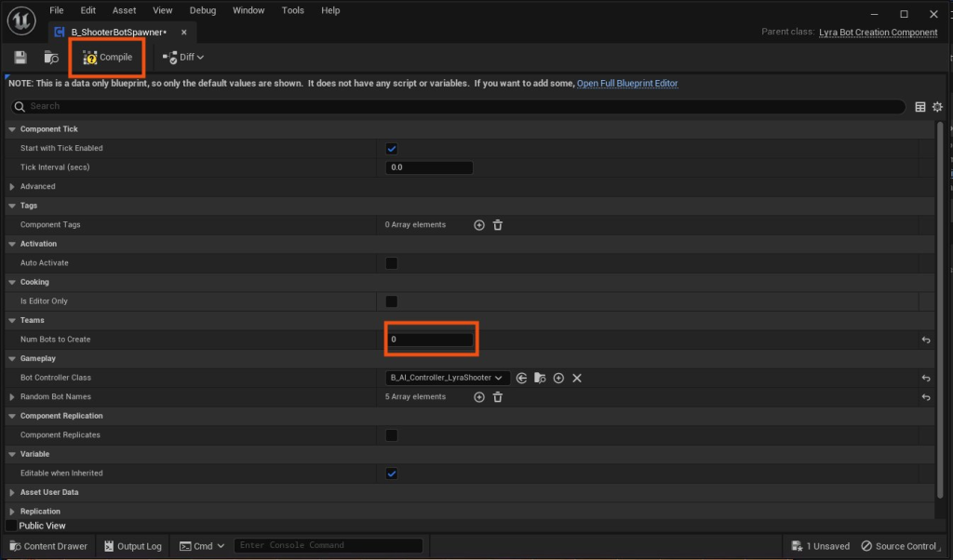Expand the Random Bot Names array
Screen dimensions: 953x560
[12, 397]
